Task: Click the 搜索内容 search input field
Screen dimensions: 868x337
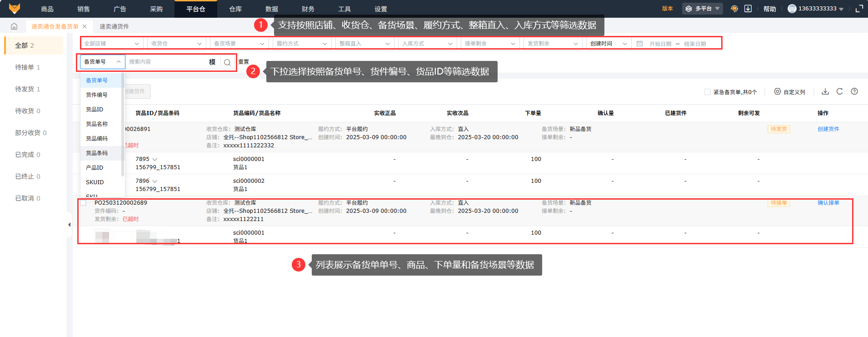Action: [x=166, y=62]
